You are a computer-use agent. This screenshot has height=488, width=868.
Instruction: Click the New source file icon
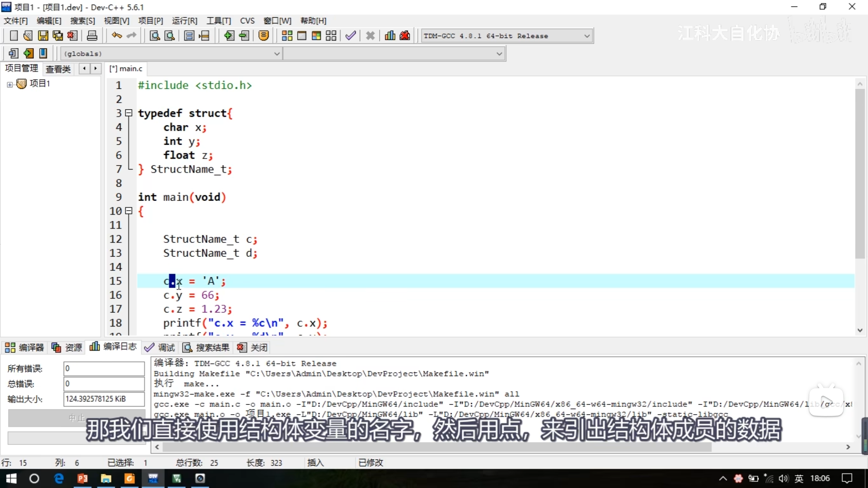(14, 36)
